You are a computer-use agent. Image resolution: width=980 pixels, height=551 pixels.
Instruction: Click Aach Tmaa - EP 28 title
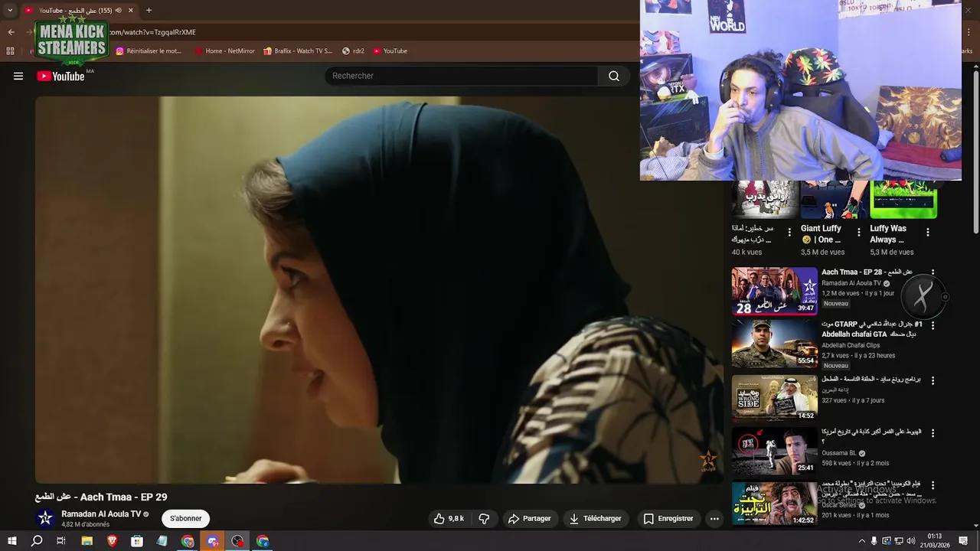867,272
